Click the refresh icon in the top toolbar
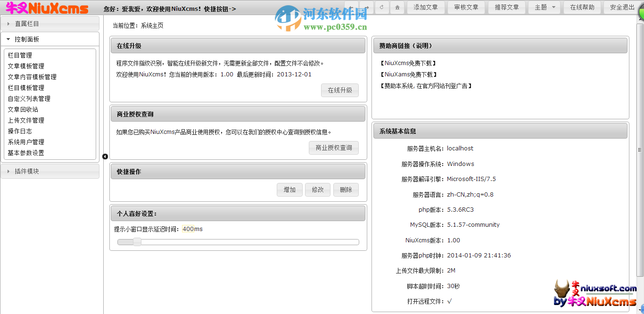The height and width of the screenshot is (314, 644). (x=382, y=7)
